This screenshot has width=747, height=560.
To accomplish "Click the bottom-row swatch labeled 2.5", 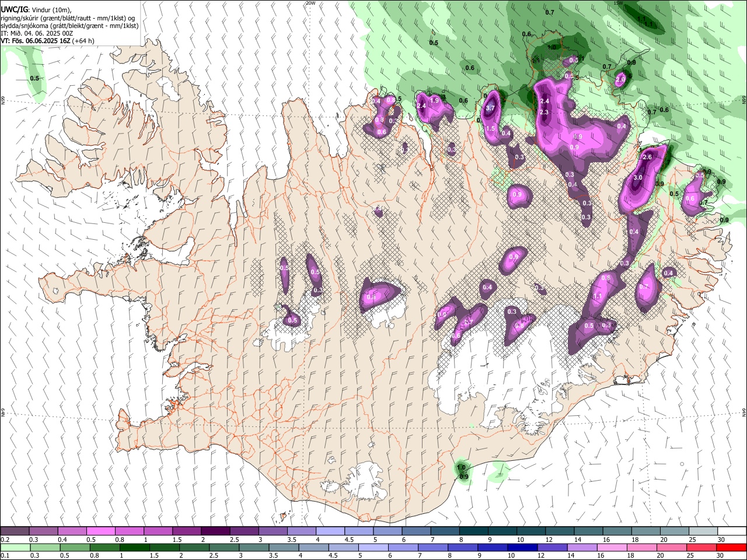I will (x=224, y=547).
